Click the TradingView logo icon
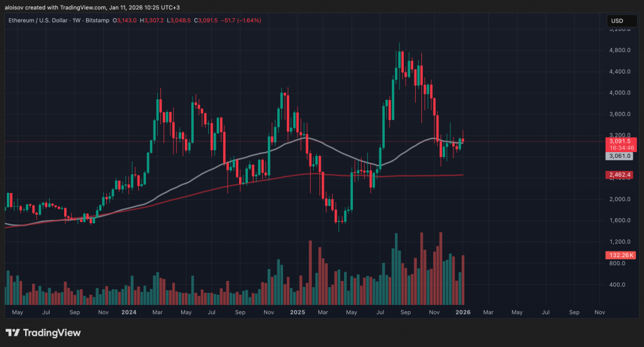 point(13,333)
